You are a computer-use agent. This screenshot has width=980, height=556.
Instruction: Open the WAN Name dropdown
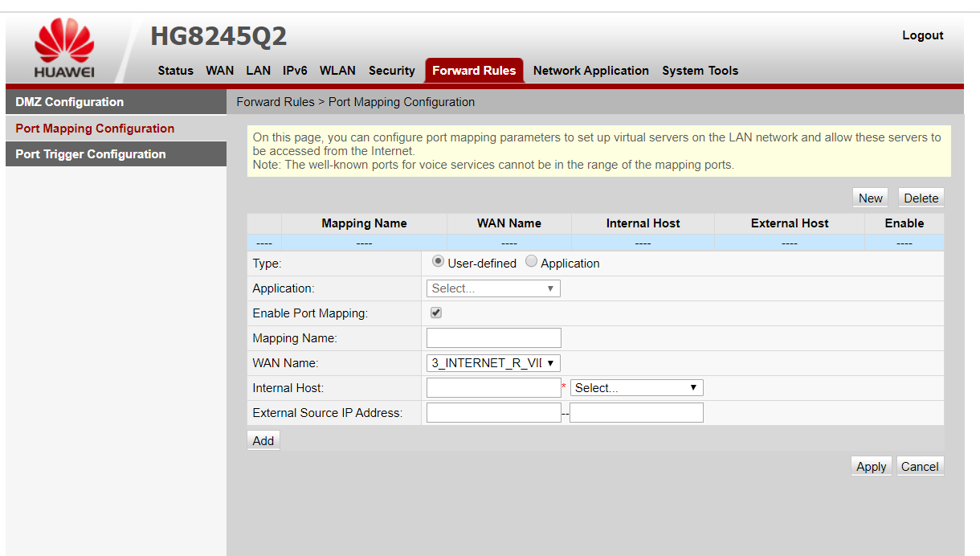point(493,363)
